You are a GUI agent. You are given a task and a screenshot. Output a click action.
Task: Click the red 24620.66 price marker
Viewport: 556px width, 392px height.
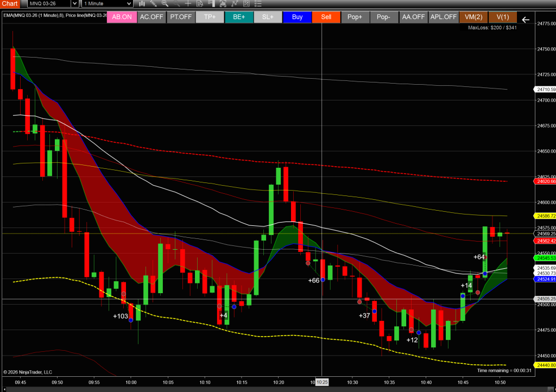[545, 181]
